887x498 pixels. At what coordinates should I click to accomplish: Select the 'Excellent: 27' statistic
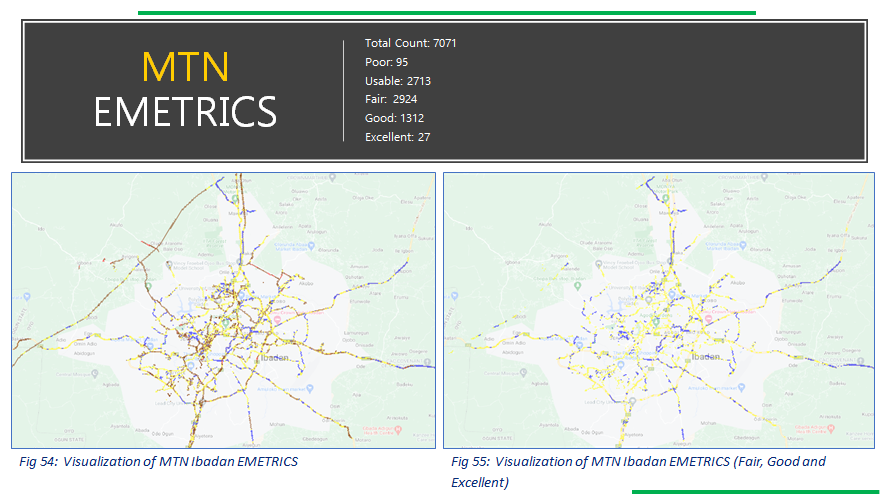point(397,137)
